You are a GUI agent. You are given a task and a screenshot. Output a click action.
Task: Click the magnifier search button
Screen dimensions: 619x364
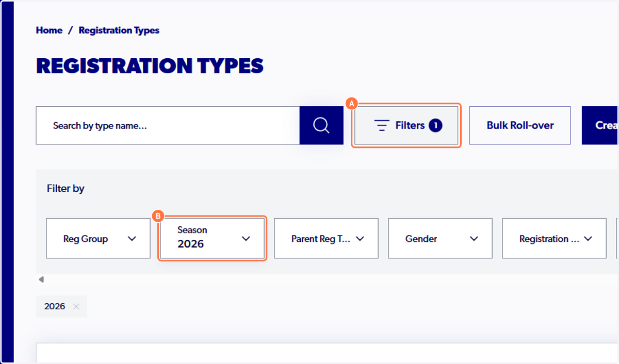coord(321,125)
